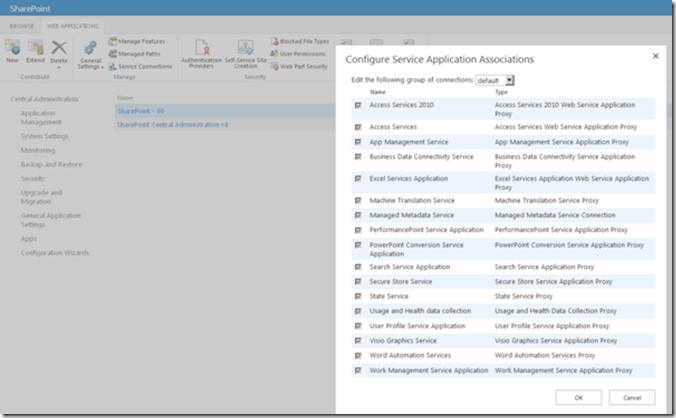Toggle PowerPoint Conversion Service Application checkbox
Screen dimensions: 676x418
click(x=358, y=245)
